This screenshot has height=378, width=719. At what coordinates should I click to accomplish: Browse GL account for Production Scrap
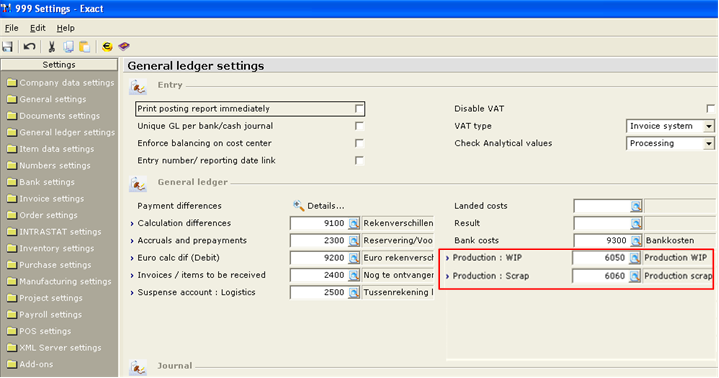(x=635, y=276)
